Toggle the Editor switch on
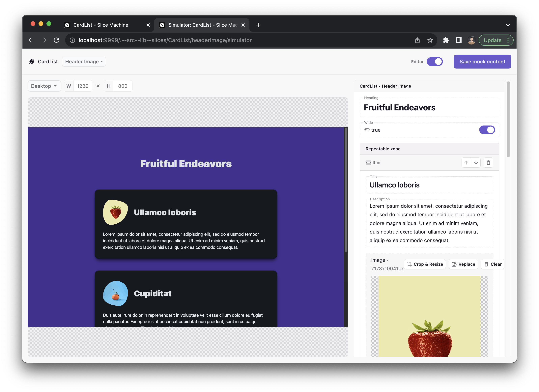Image resolution: width=539 pixels, height=392 pixels. pos(435,62)
